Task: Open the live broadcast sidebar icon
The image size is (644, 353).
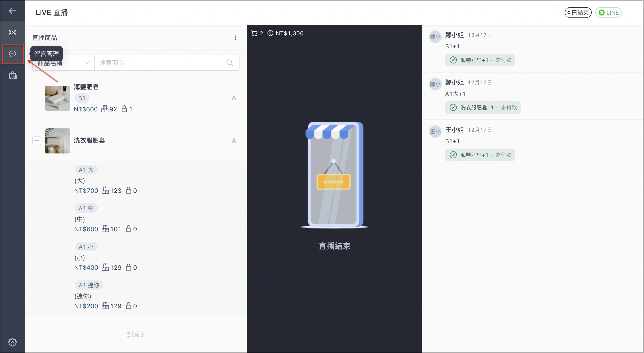Action: tap(13, 32)
